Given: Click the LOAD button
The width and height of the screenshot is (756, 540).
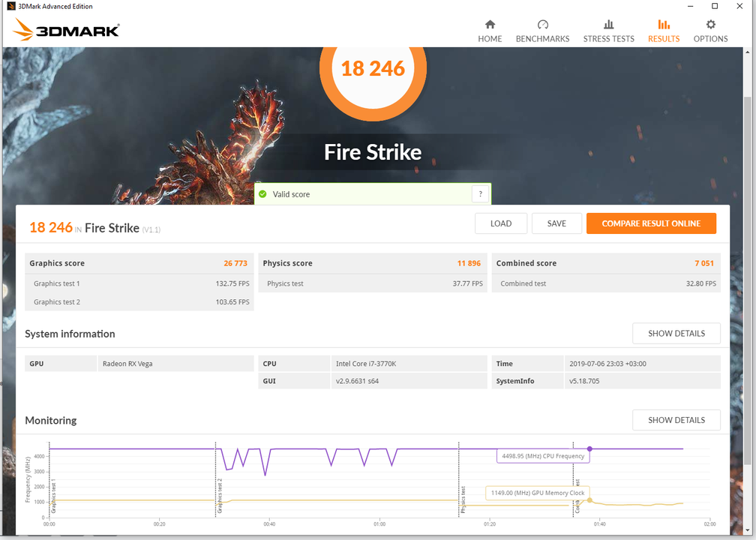Looking at the screenshot, I should (x=501, y=223).
